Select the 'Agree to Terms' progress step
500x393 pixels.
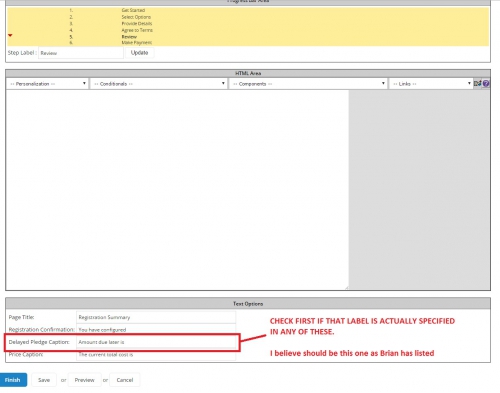(137, 30)
